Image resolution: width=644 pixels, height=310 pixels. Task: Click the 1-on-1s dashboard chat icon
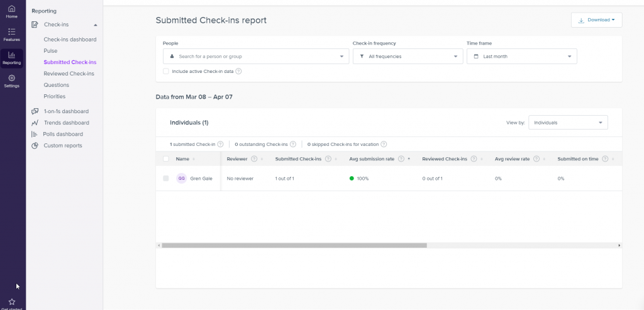(35, 111)
